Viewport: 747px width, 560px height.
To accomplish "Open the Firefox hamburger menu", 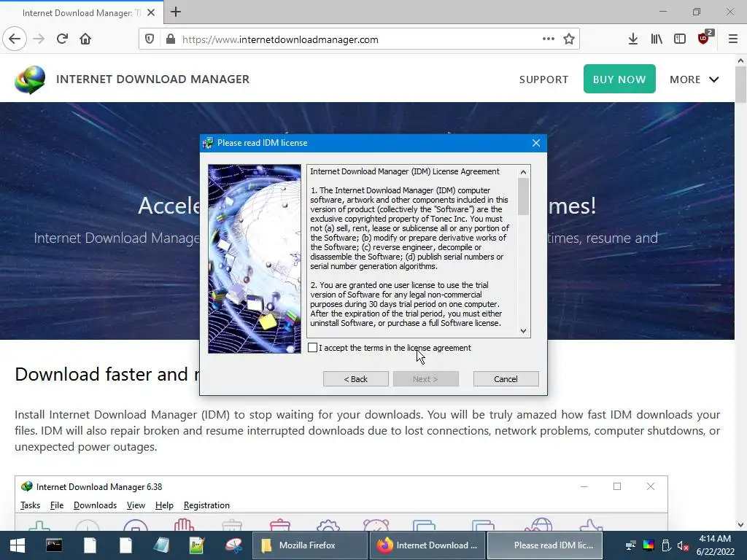I will click(x=733, y=39).
